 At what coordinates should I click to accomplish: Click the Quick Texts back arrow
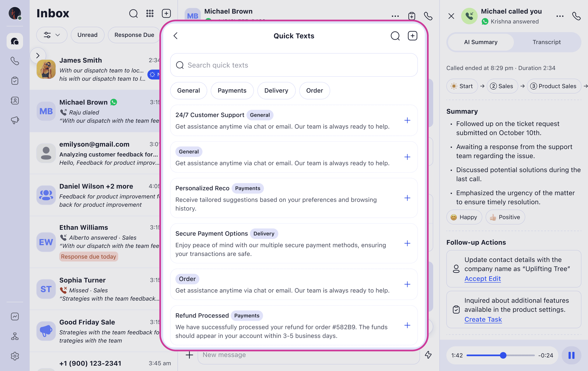(176, 36)
